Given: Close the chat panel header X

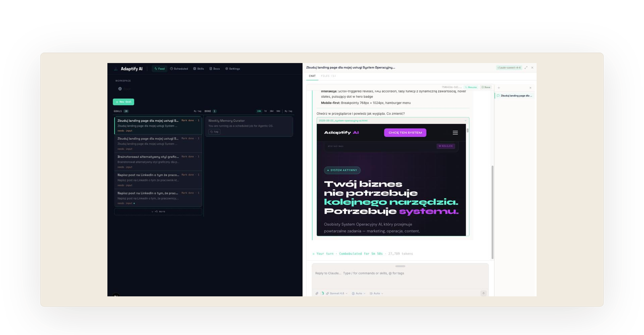Looking at the screenshot, I should click(x=532, y=68).
